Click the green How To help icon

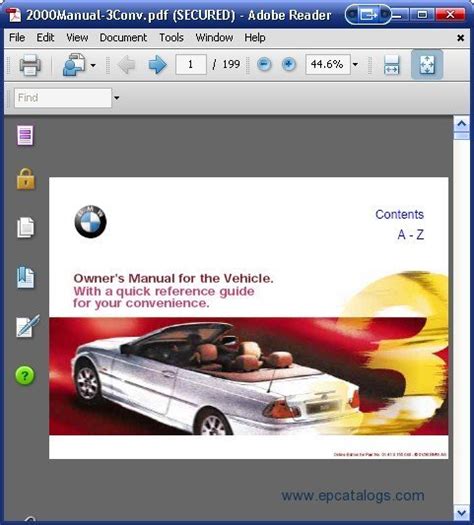[x=25, y=375]
